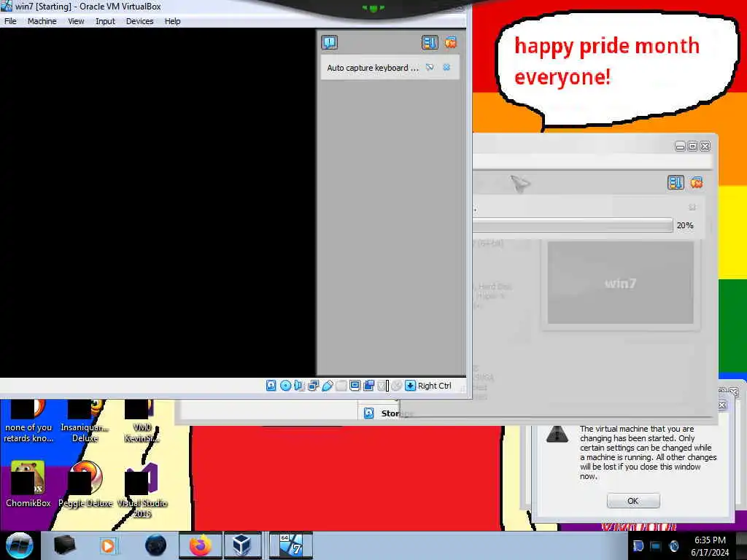The image size is (747, 560).
Task: Open the View menu
Action: pos(76,21)
